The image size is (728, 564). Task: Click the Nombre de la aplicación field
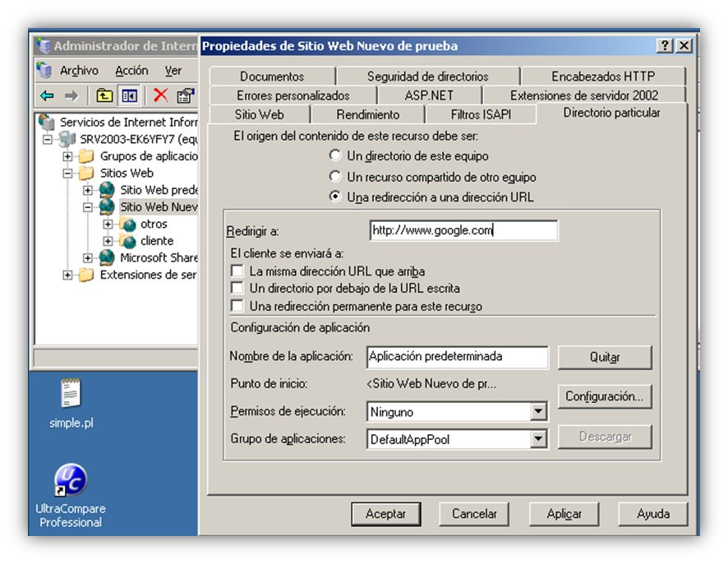pyautogui.click(x=458, y=357)
